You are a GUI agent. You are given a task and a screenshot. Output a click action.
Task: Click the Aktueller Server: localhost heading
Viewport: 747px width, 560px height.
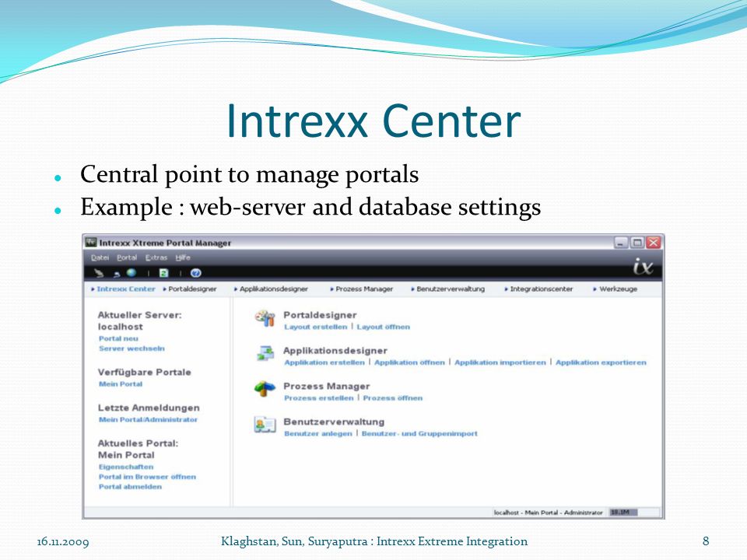[x=139, y=321]
